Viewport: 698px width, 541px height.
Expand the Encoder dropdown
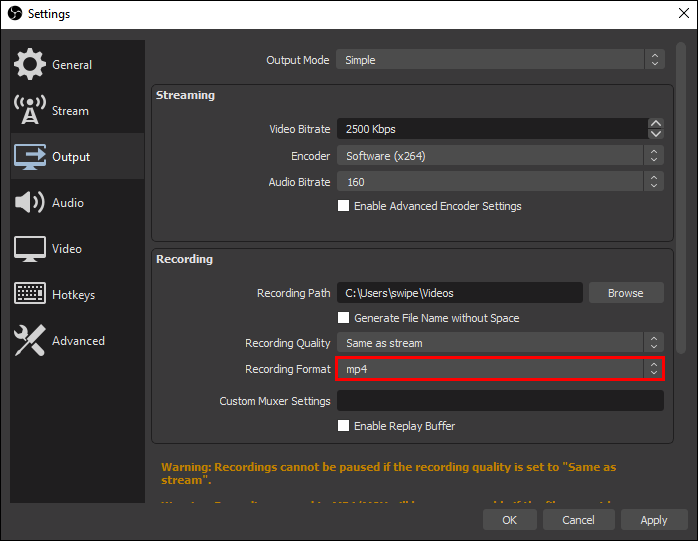pyautogui.click(x=500, y=156)
